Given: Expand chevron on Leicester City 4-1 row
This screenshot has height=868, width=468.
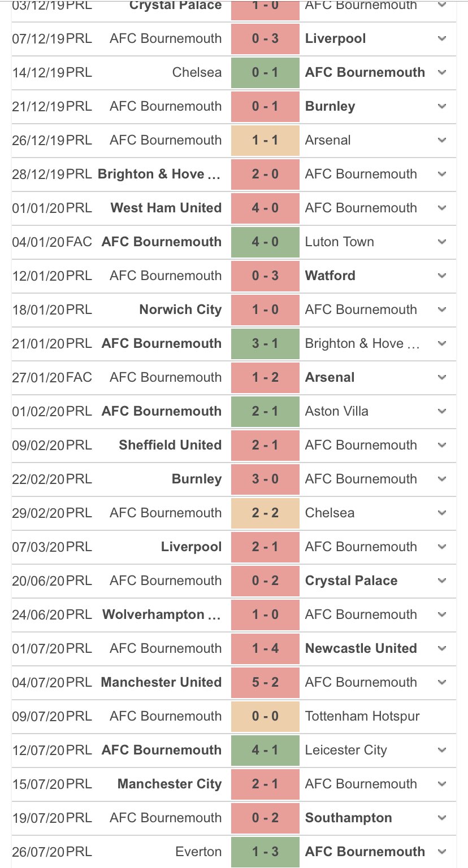Looking at the screenshot, I should (442, 751).
